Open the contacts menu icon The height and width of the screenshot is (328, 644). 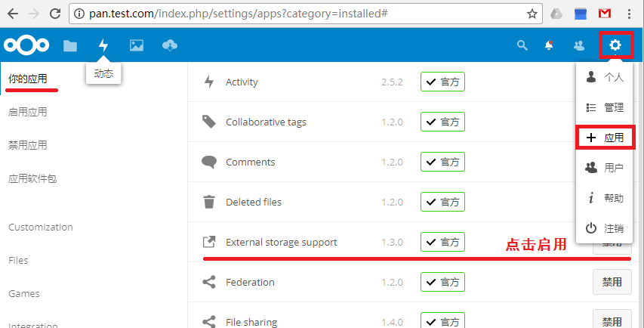579,45
